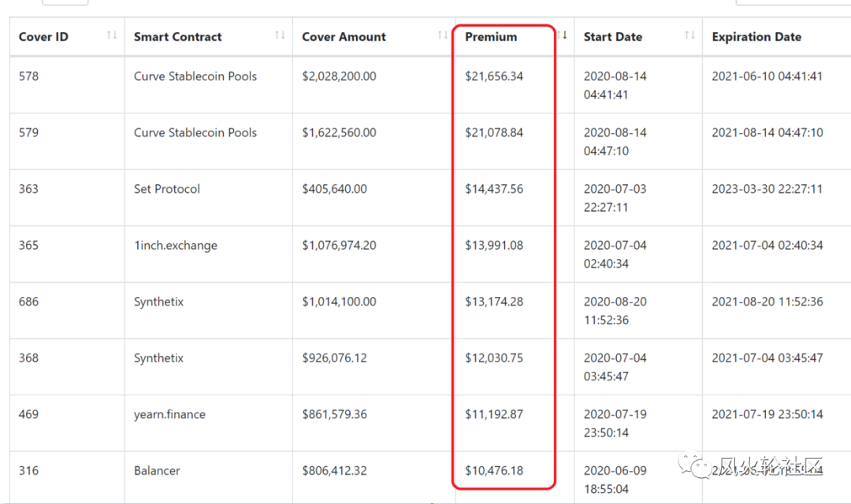Screen dimensions: 851x504
Task: Select expiration date 2021-07-04 02:40:34
Action: 767,246
